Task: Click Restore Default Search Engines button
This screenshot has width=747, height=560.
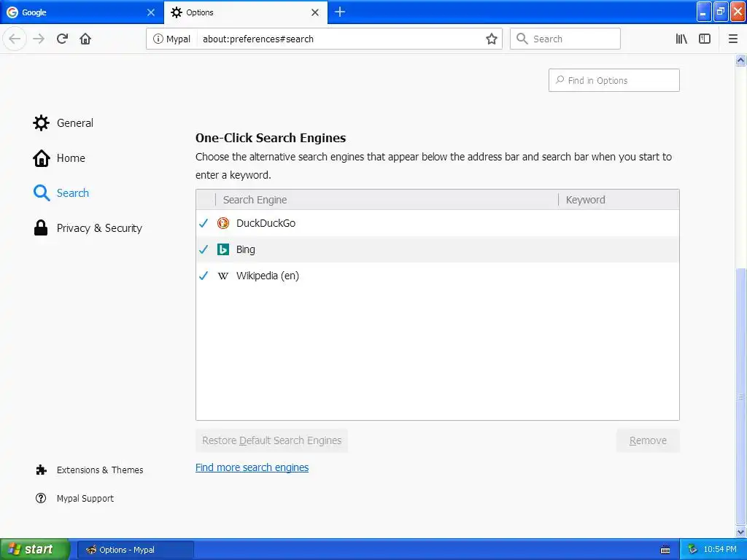Action: coord(271,440)
